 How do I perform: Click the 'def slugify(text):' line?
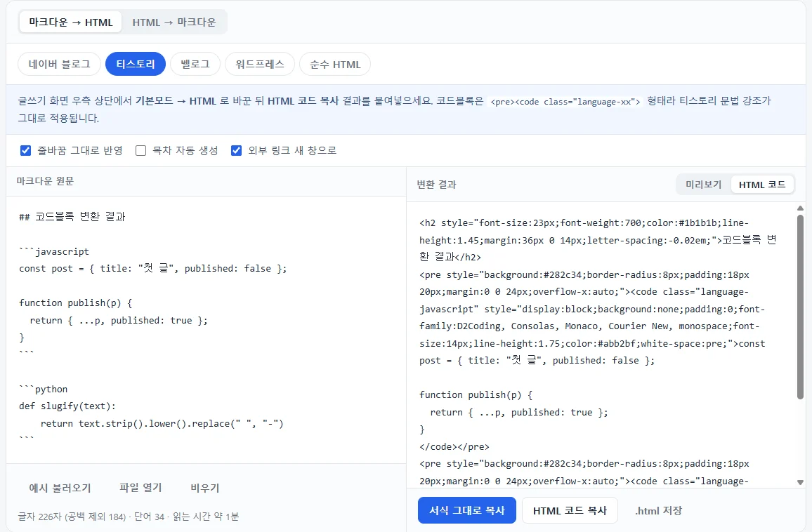point(67,406)
